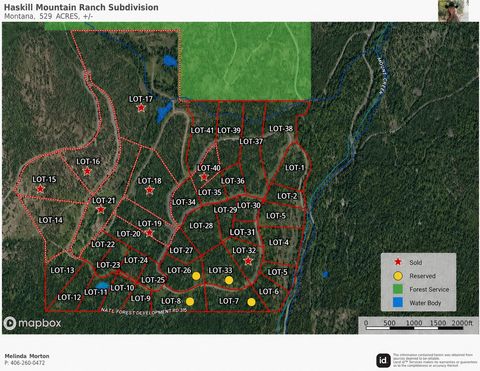The width and height of the screenshot is (480, 371).
Task: Click the mapbox logo
Action: pos(32,323)
